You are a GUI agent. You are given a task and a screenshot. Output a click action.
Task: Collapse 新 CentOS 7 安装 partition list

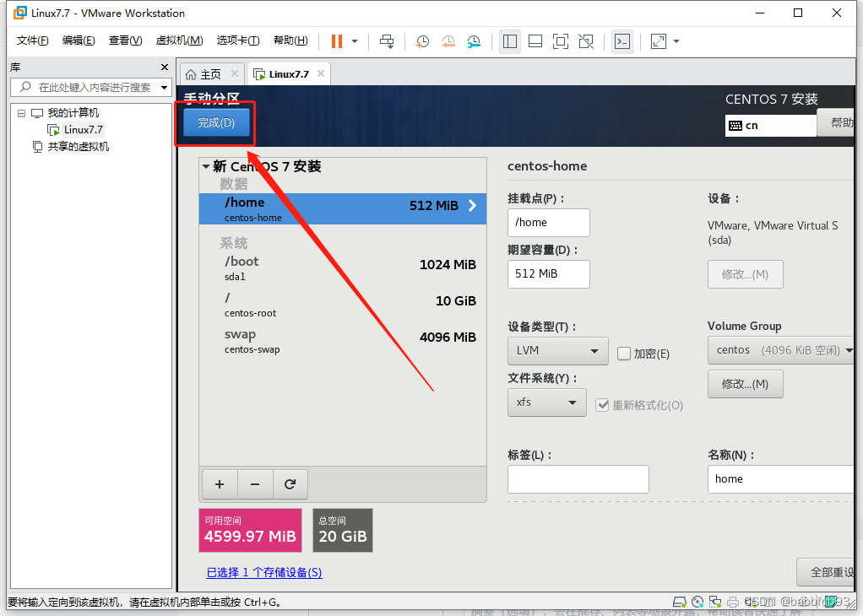[x=206, y=166]
